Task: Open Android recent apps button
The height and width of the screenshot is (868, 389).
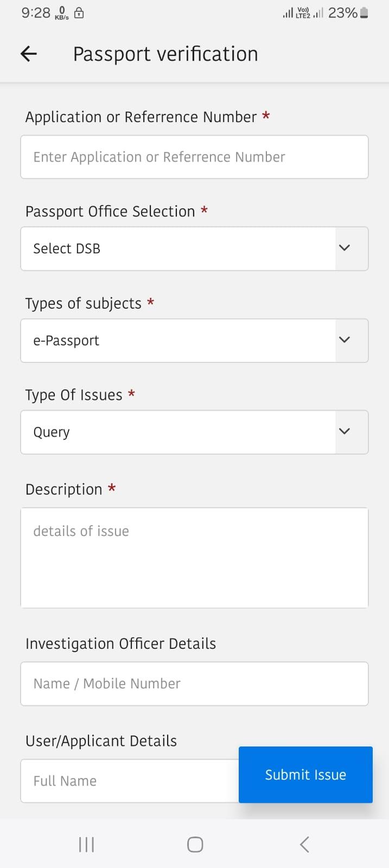Action: click(86, 844)
